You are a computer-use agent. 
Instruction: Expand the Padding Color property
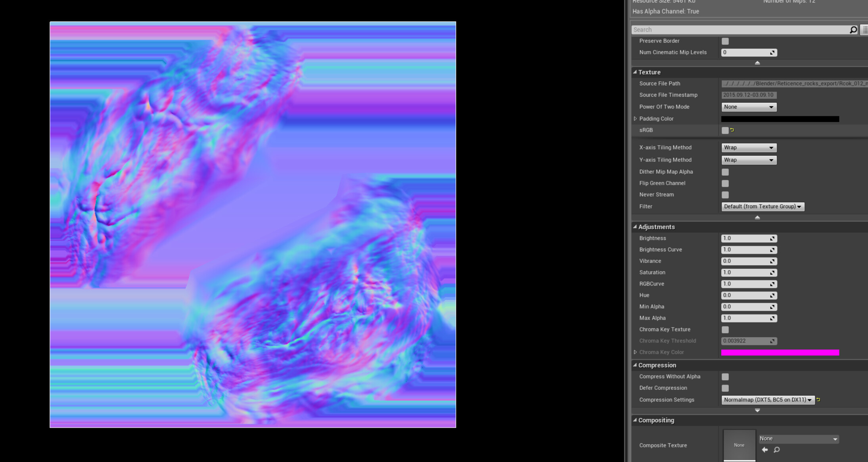[x=635, y=119]
